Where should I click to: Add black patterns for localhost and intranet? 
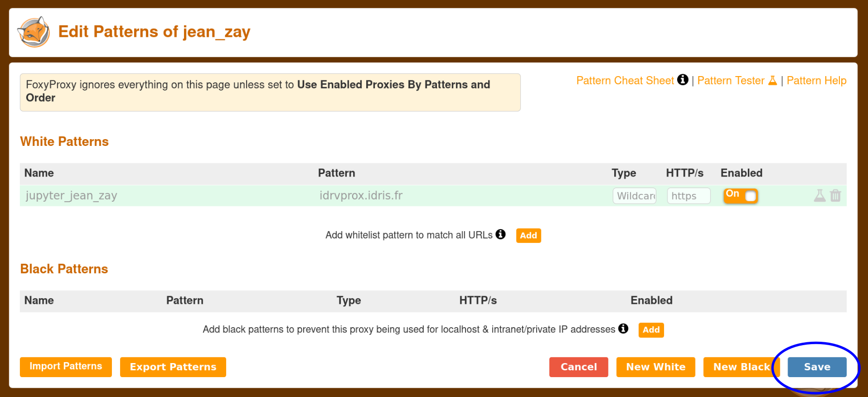tap(651, 330)
